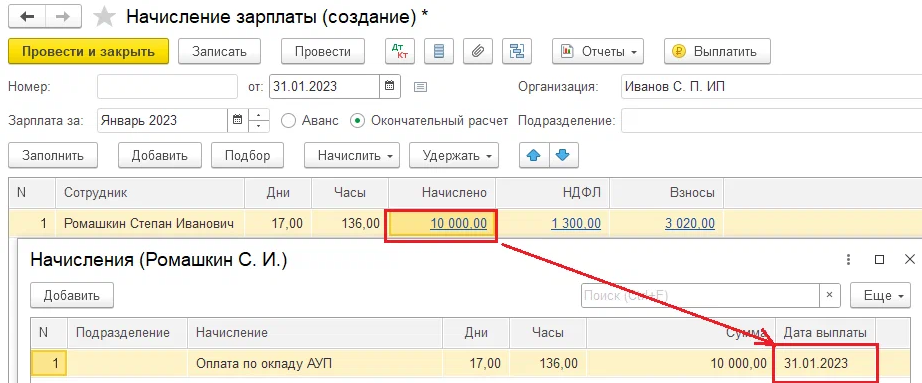Screen dimensions: 922x383
Task: Open related documents structure icon
Action: tap(517, 51)
